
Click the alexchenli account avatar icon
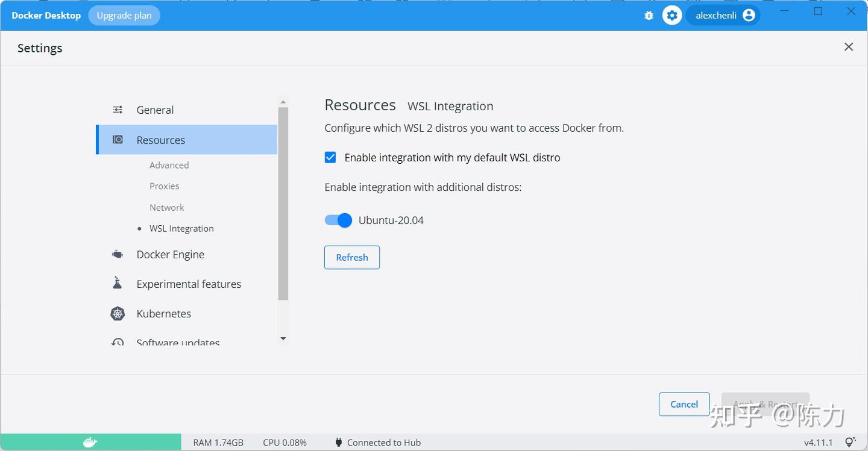pos(747,15)
